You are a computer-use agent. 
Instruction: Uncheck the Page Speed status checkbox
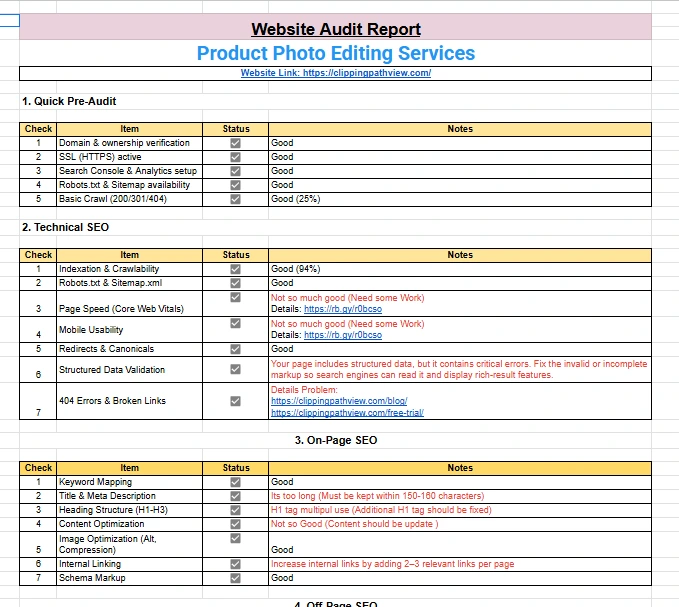point(236,297)
